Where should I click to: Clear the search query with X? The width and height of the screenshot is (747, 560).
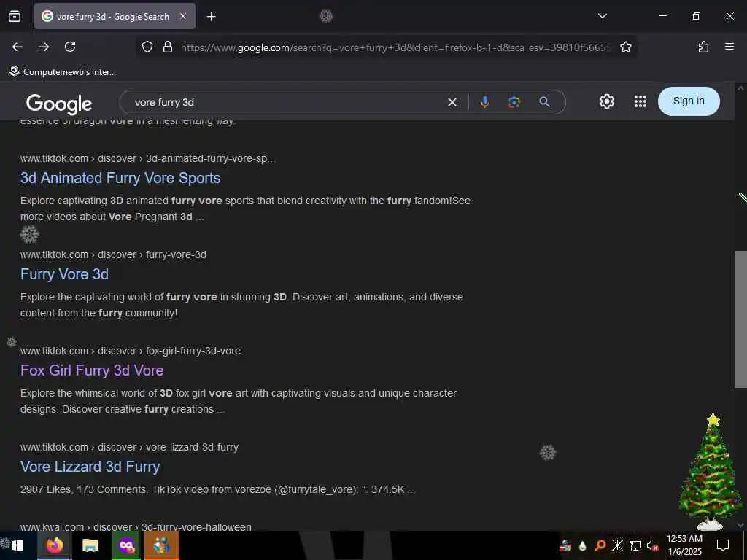[x=452, y=102]
